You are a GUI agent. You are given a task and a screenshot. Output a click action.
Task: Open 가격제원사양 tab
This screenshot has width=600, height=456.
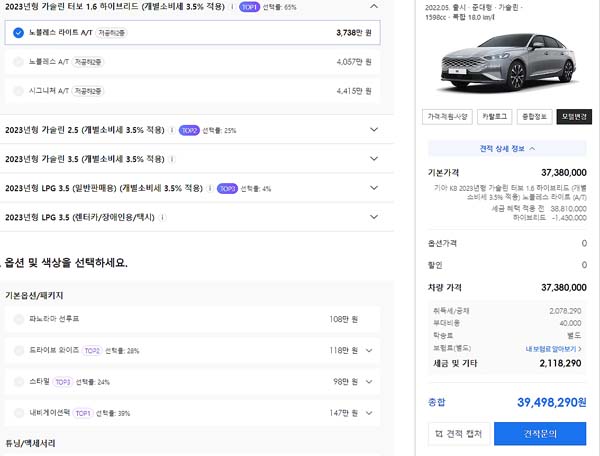click(447, 117)
